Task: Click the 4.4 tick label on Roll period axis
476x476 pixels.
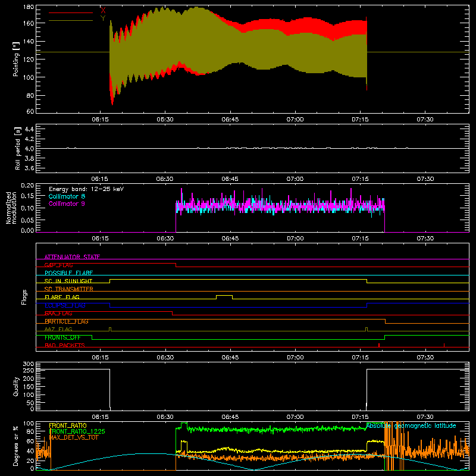Action: coord(29,129)
